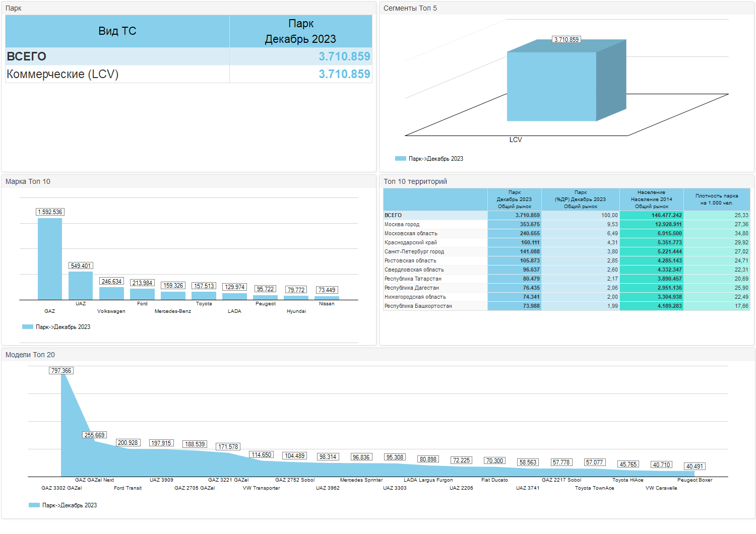
Task: Click the GAZ GAZel Next value 255.669
Action: [x=94, y=435]
